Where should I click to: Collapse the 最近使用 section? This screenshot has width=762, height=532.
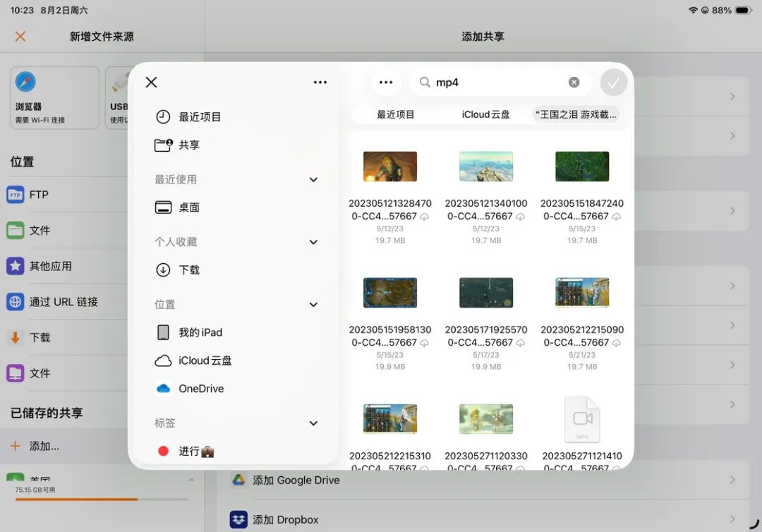pos(313,179)
